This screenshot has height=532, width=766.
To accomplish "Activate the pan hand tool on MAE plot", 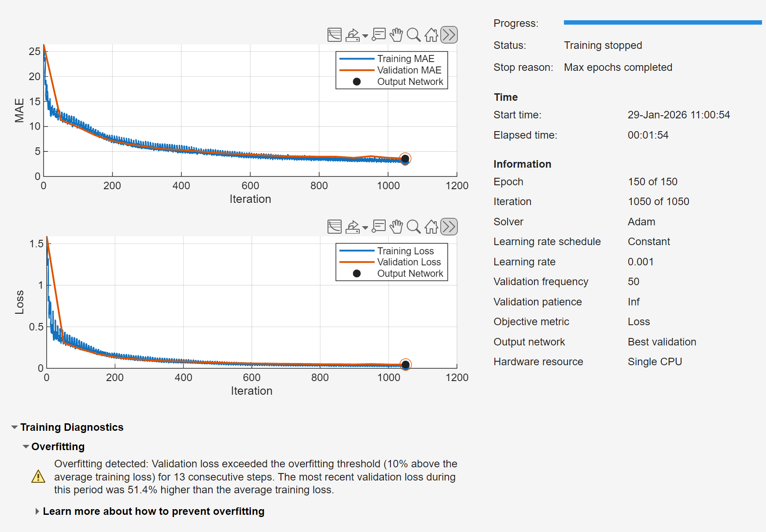I will pos(396,35).
